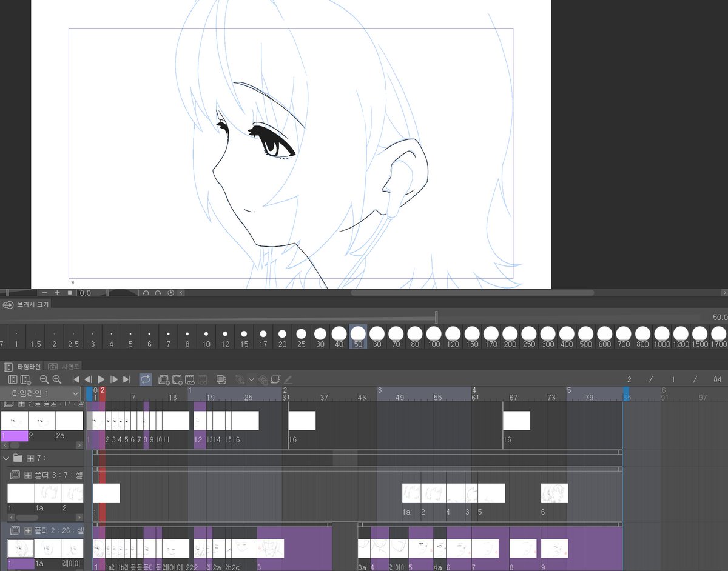Step back to the previous frame

[x=88, y=379]
